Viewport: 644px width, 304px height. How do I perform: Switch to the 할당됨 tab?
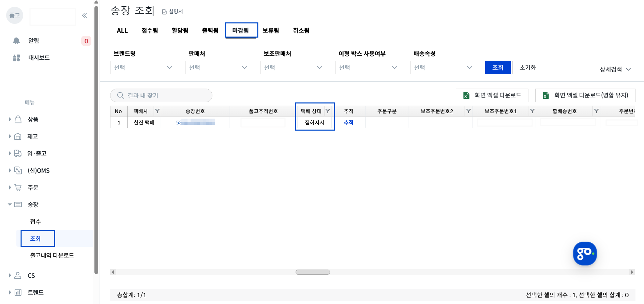point(180,31)
